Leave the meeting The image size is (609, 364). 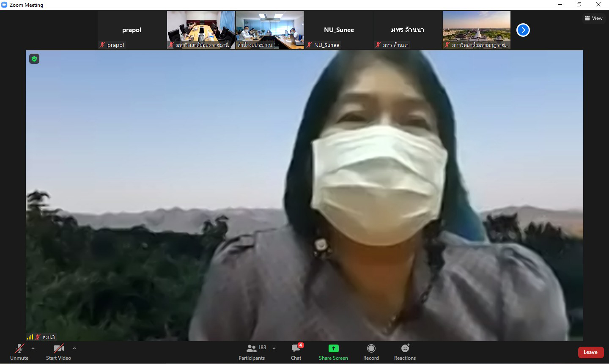pyautogui.click(x=590, y=352)
